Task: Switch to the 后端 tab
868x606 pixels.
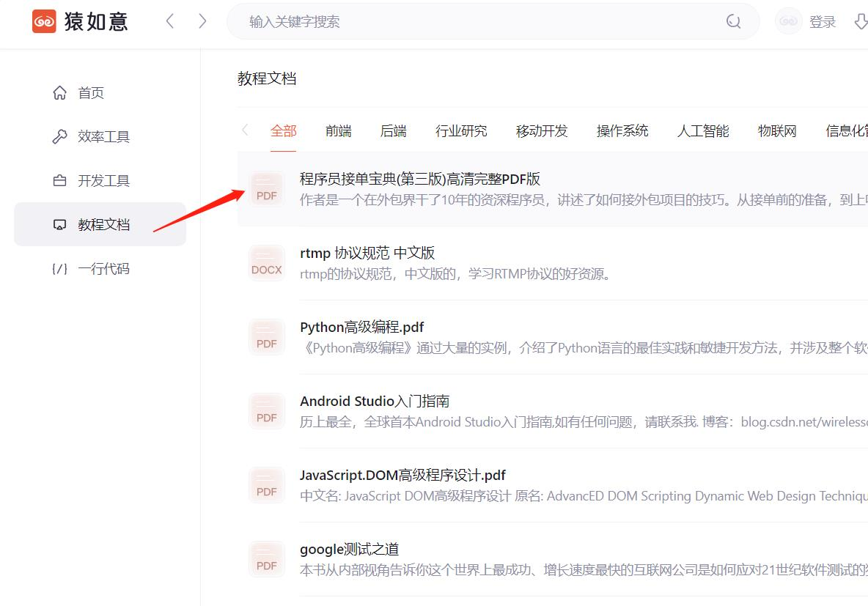Action: coord(393,131)
